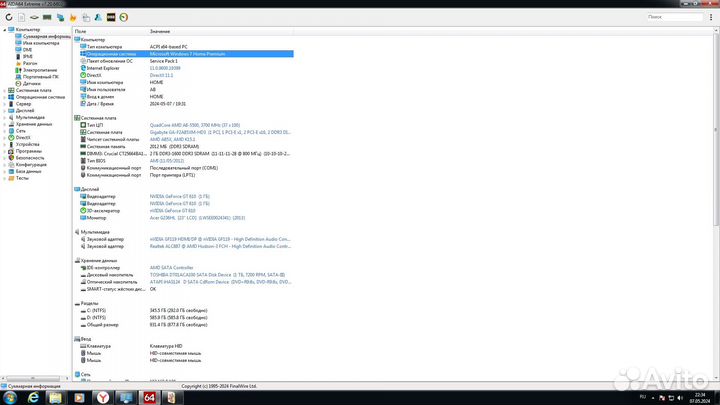Click the vertical scrollbar of the details list
The height and width of the screenshot is (405, 720).
(716, 200)
